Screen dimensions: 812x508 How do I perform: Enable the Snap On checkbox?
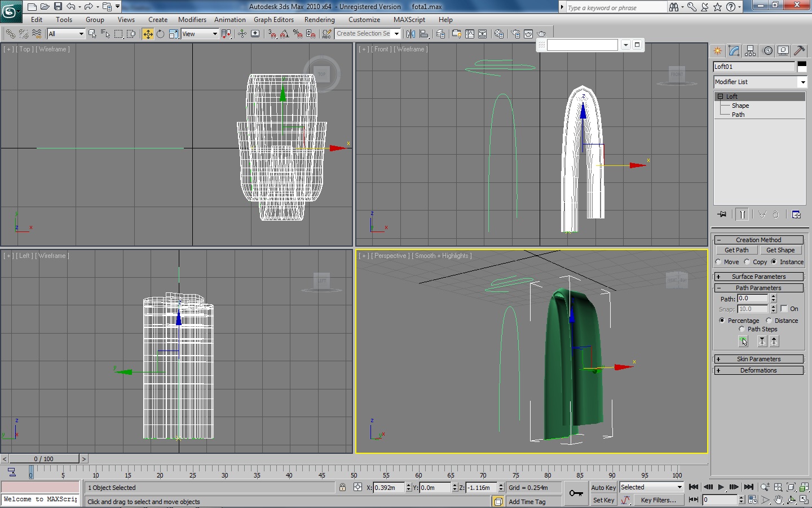784,309
